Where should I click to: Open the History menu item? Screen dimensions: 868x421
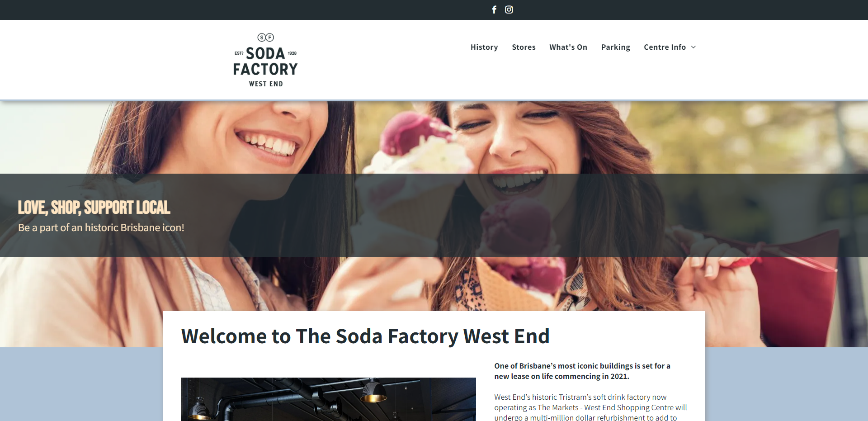click(x=484, y=47)
